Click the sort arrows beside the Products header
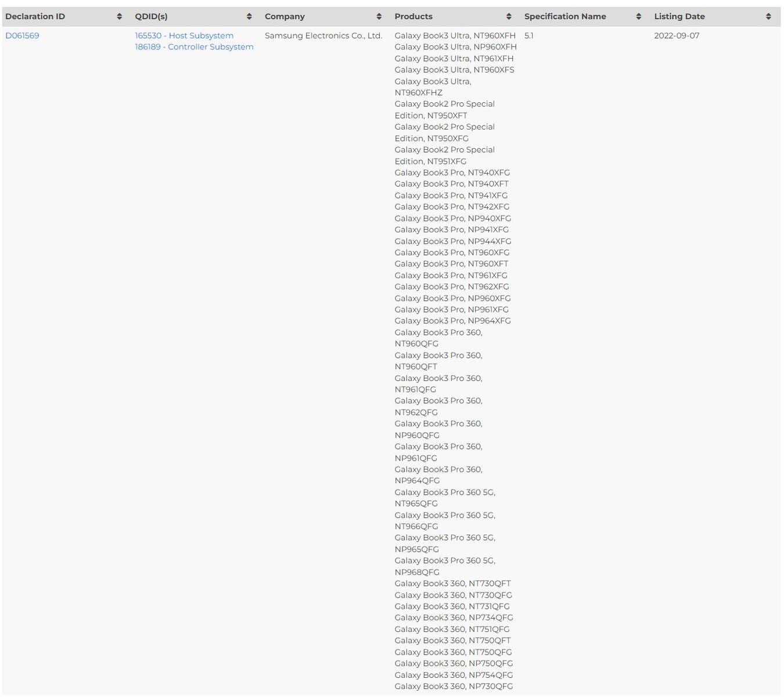This screenshot has height=697, width=784. (x=509, y=17)
